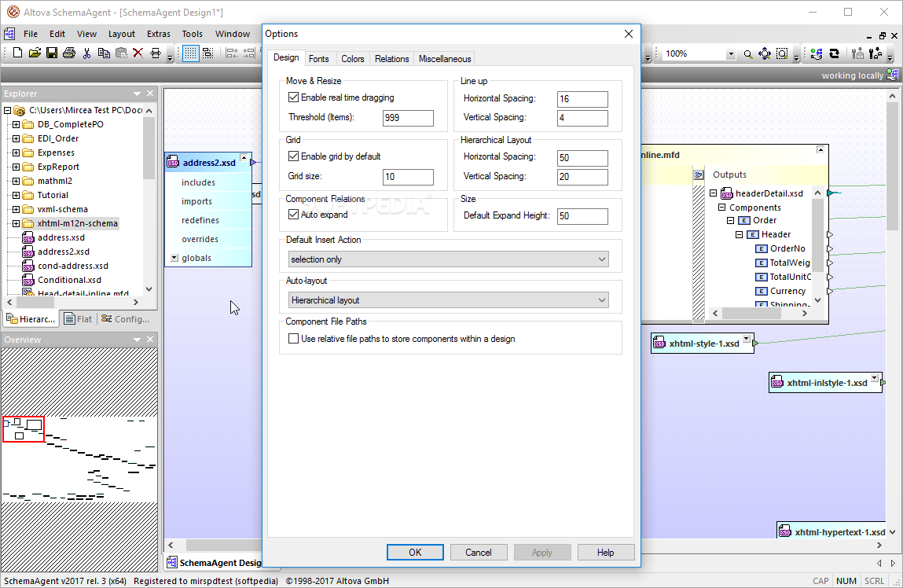Switch to the Fonts tab
Screen dimensions: 903x588
[318, 59]
